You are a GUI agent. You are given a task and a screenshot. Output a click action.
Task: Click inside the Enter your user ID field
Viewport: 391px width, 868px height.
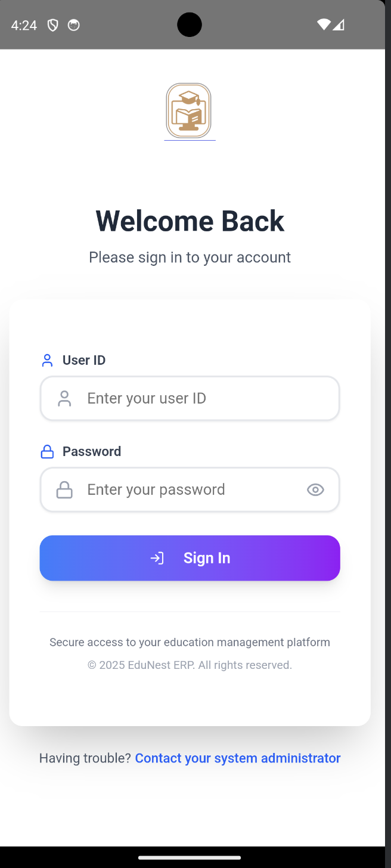pyautogui.click(x=190, y=398)
